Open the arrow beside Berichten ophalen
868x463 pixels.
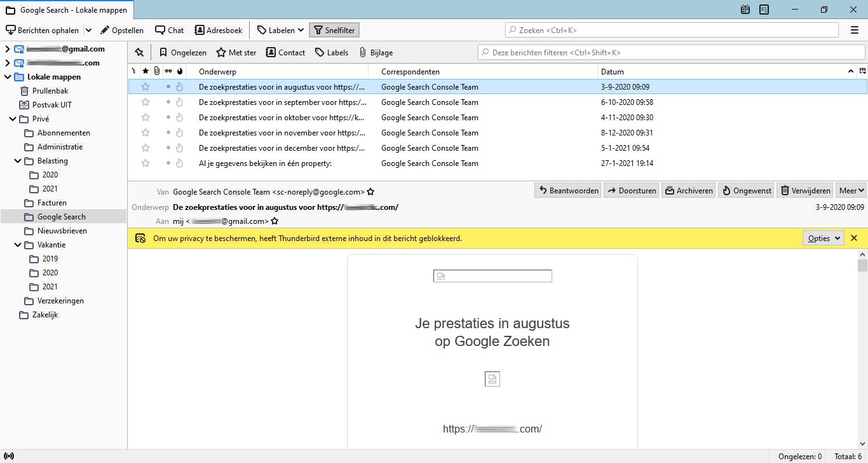coord(88,30)
